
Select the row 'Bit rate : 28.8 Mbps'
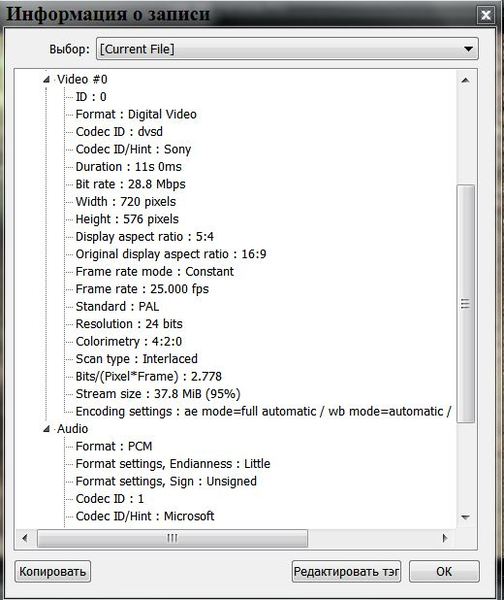130,184
